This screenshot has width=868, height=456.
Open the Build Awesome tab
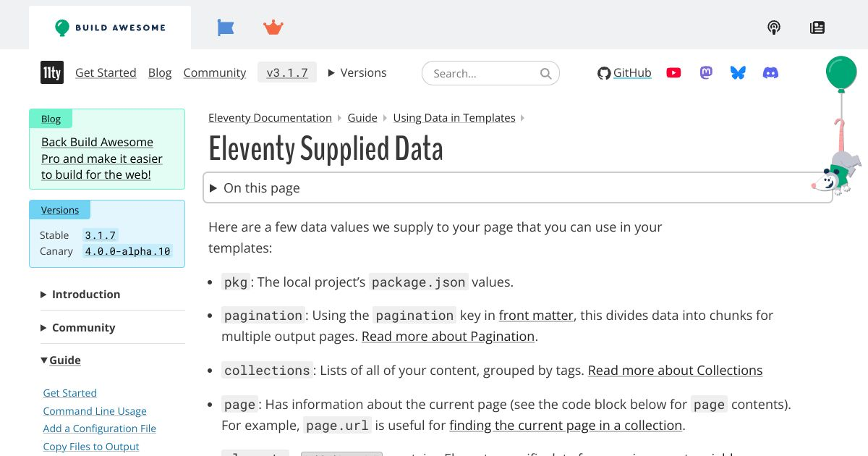click(x=110, y=28)
